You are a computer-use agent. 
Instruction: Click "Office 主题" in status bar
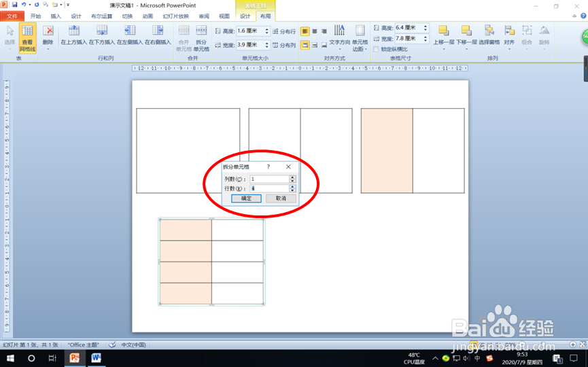click(x=83, y=345)
